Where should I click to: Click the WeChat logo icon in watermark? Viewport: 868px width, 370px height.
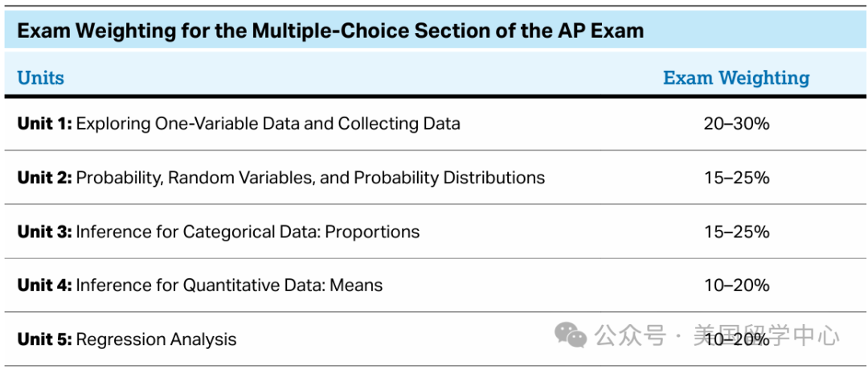pyautogui.click(x=571, y=335)
